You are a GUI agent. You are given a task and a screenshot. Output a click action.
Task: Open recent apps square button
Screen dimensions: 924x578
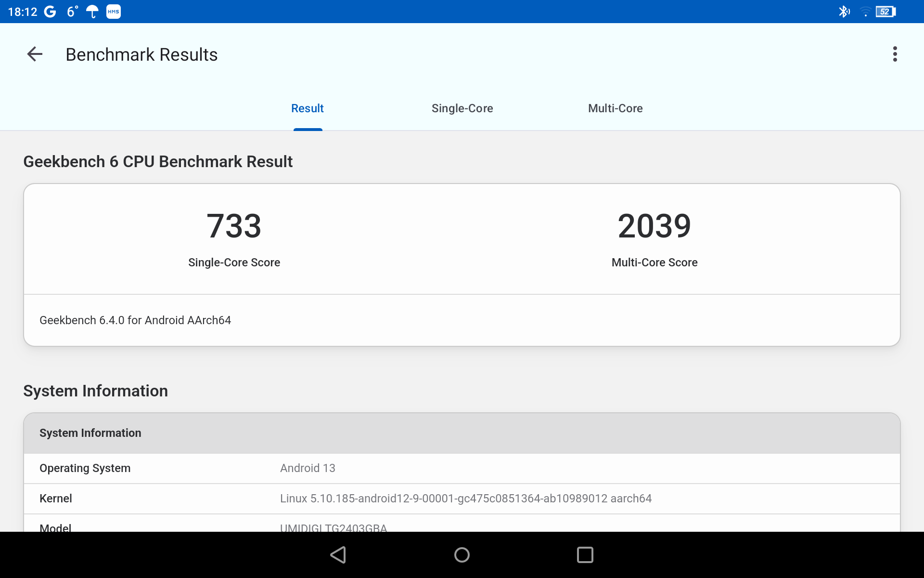pyautogui.click(x=585, y=555)
